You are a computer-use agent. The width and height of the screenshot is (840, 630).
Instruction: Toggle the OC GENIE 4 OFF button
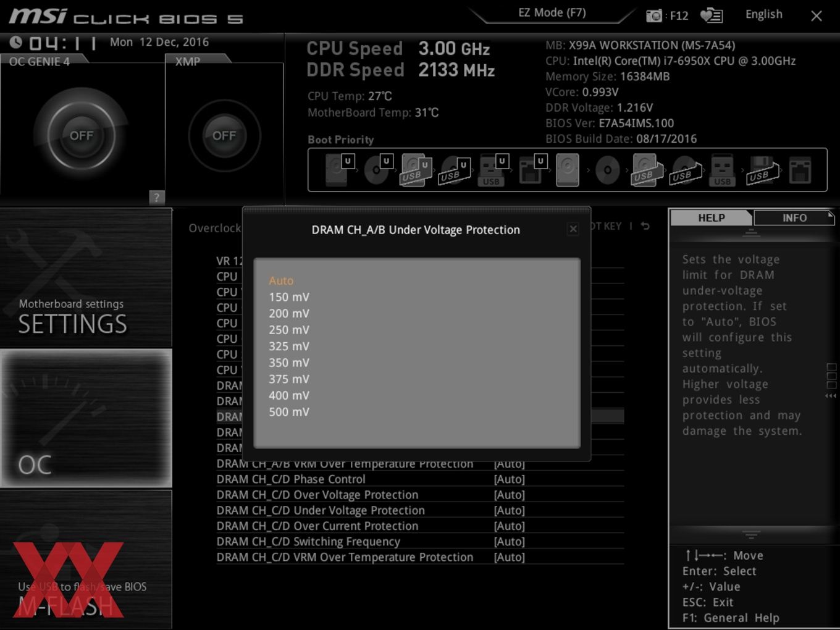point(82,135)
